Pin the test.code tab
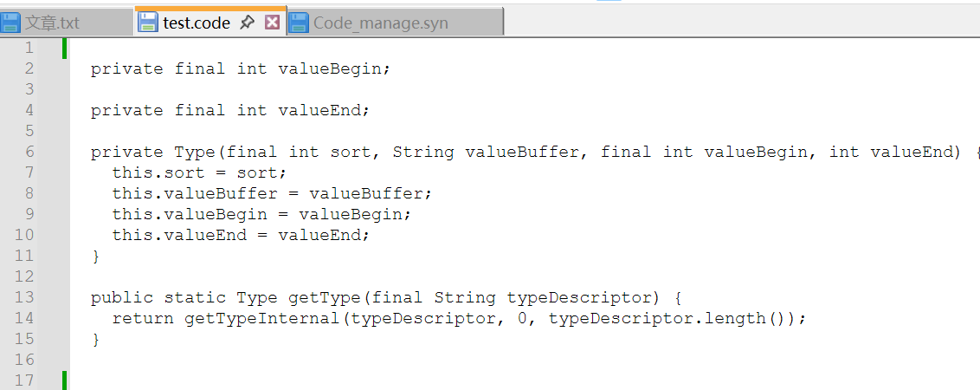Viewport: 980px width, 390px height. 248,23
